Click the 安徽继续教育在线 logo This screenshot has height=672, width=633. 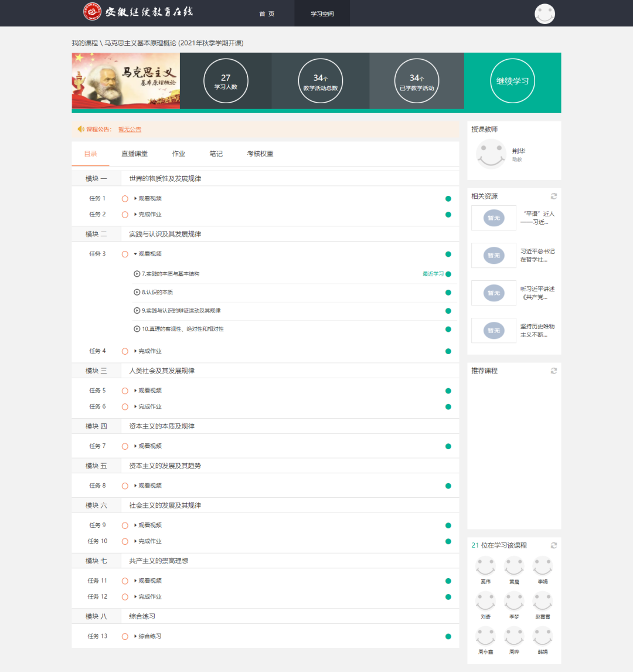138,12
